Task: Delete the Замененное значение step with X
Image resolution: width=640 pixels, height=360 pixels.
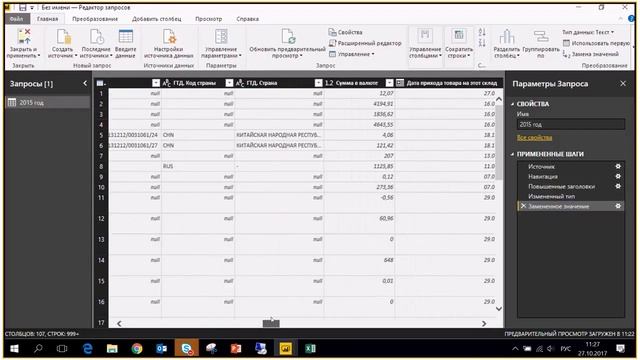Action: 523,206
